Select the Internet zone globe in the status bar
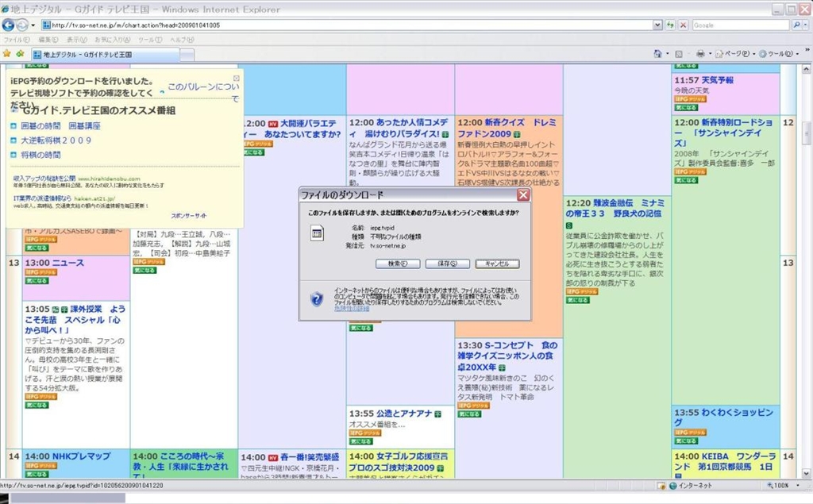This screenshot has width=813, height=504. click(x=673, y=486)
